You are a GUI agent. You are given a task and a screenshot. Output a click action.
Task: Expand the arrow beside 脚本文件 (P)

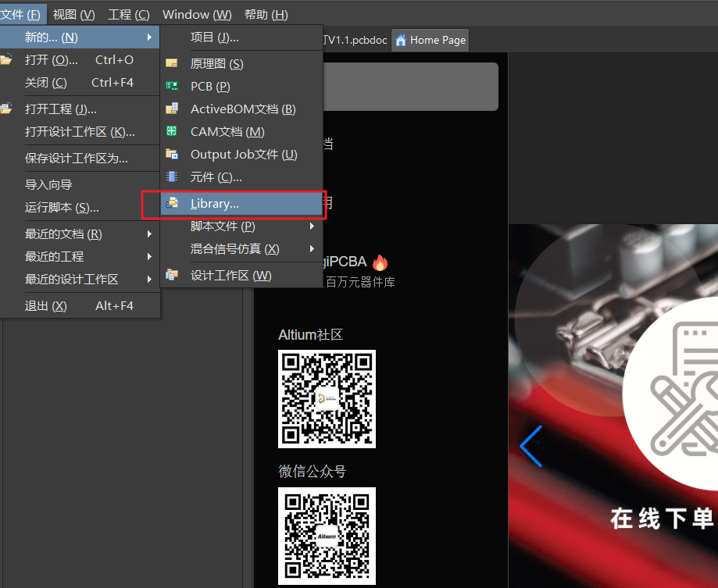[312, 226]
